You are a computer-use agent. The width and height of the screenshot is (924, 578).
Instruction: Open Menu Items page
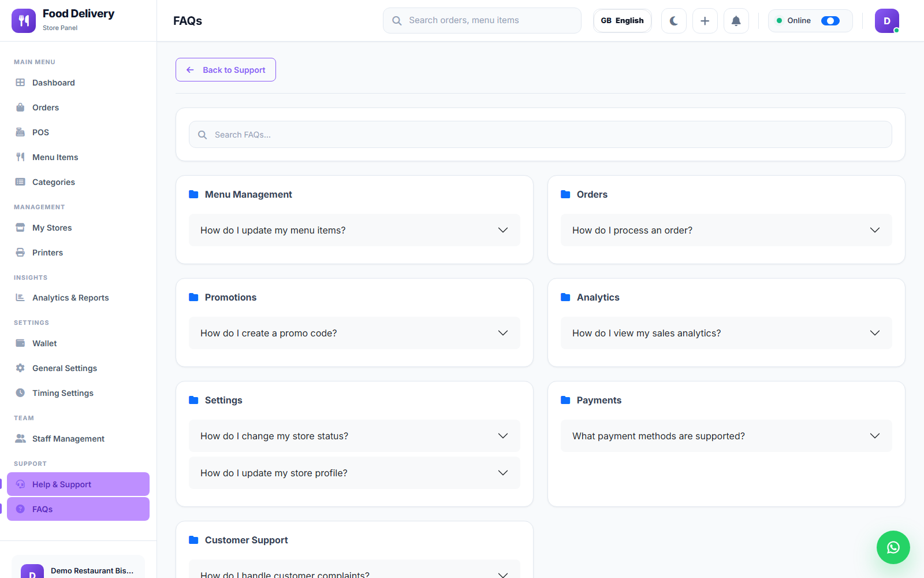tap(78, 157)
